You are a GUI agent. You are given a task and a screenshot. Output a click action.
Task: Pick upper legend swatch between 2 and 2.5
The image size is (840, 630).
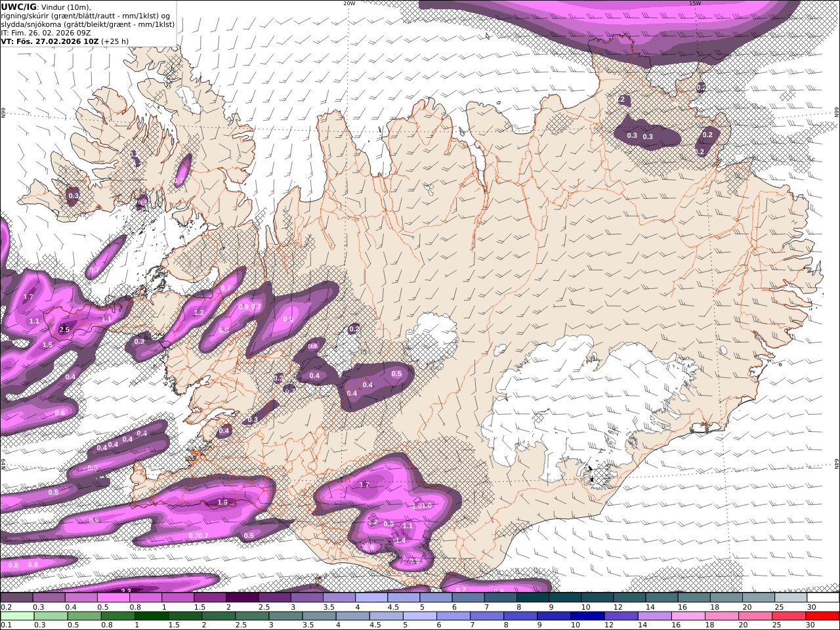pos(242,597)
